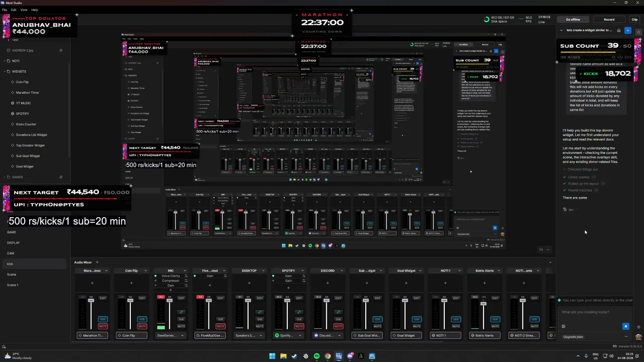
Task: Stop the AI response with blue button
Action: click(x=626, y=326)
